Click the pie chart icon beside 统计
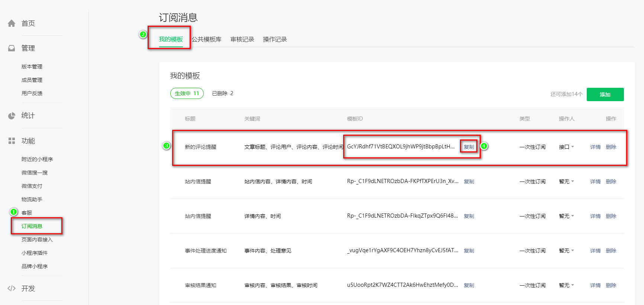 click(x=12, y=116)
